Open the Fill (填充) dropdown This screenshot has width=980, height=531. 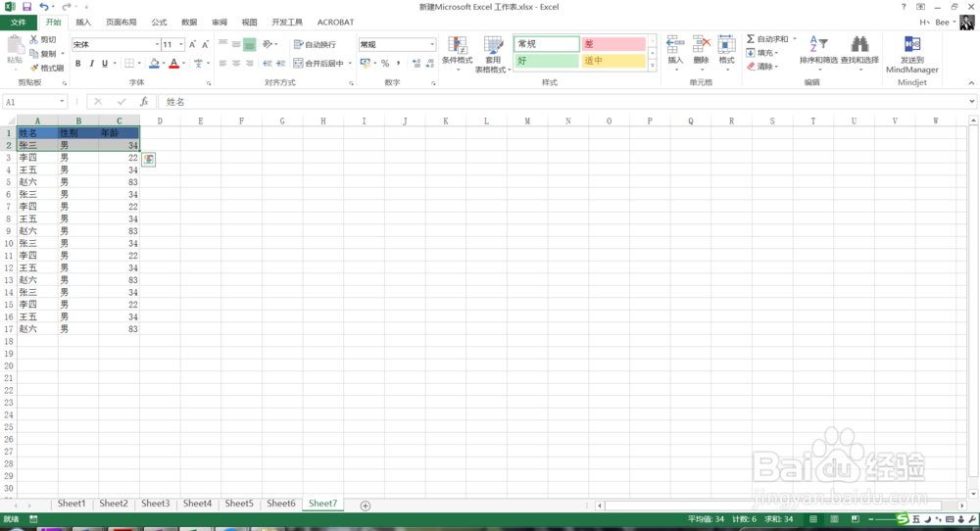[x=761, y=53]
